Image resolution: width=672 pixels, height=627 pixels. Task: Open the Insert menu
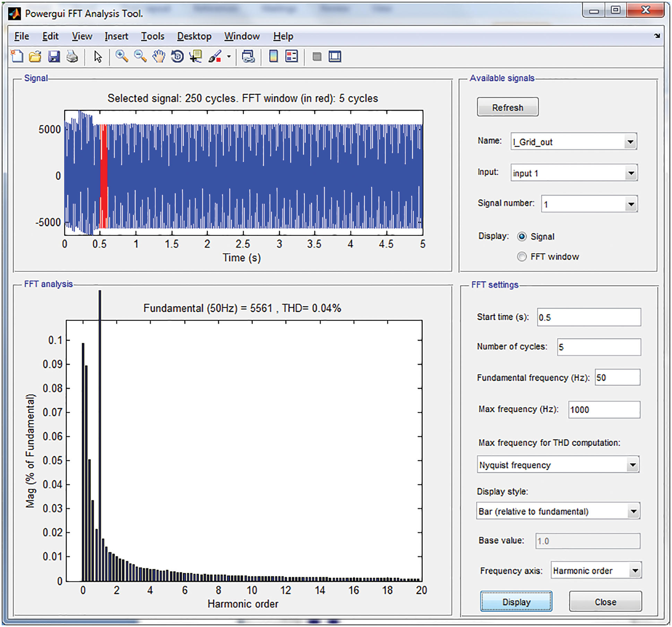click(116, 36)
